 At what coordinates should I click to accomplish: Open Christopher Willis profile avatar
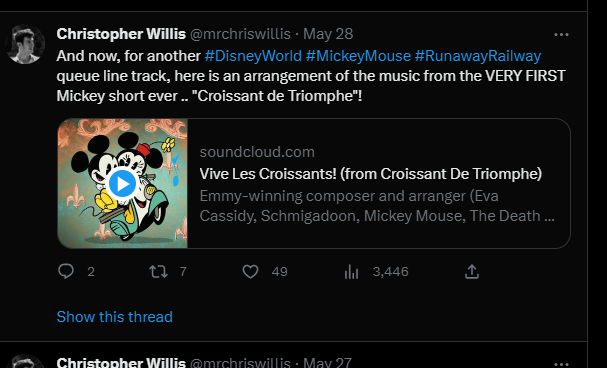25,44
